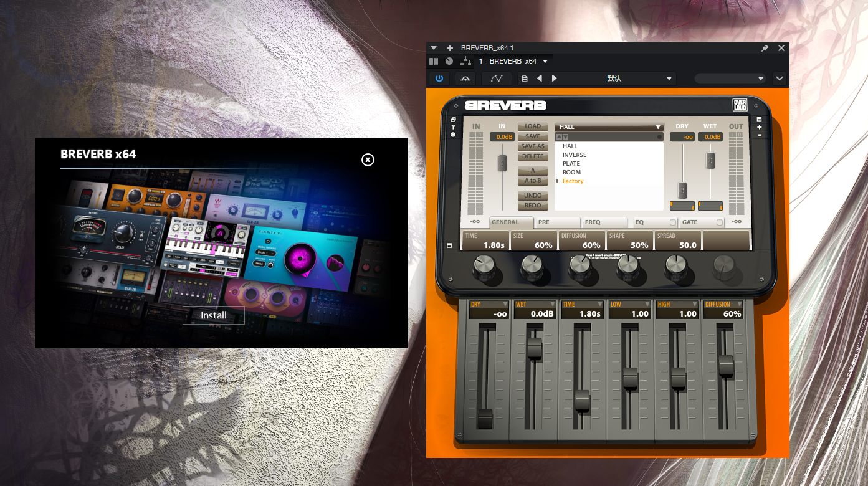Click the Install button for BREVERB x64
Image resolution: width=868 pixels, height=486 pixels.
click(x=213, y=315)
